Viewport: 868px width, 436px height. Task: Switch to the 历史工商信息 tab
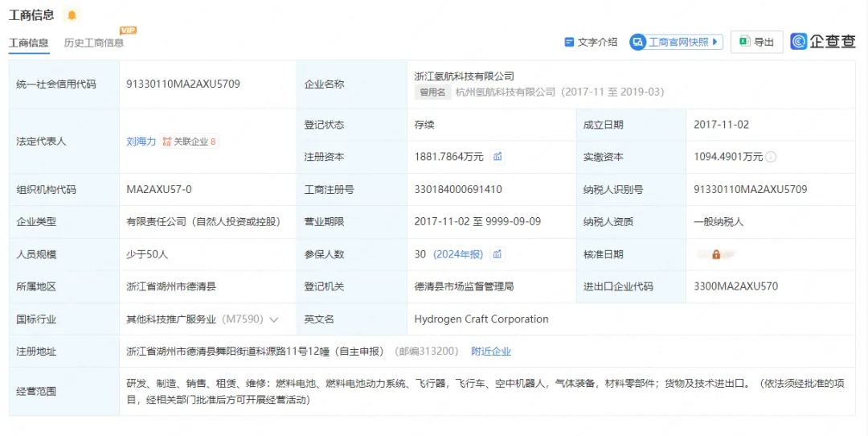(x=94, y=43)
